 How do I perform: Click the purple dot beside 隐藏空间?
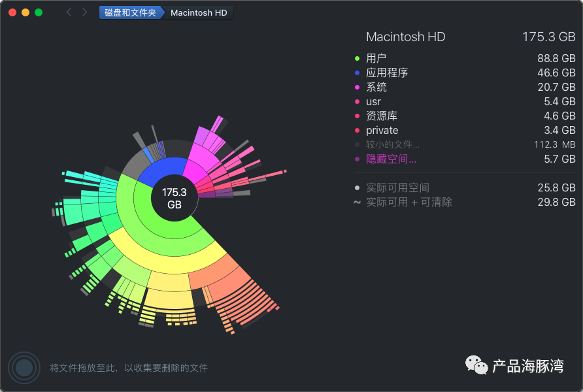point(358,159)
